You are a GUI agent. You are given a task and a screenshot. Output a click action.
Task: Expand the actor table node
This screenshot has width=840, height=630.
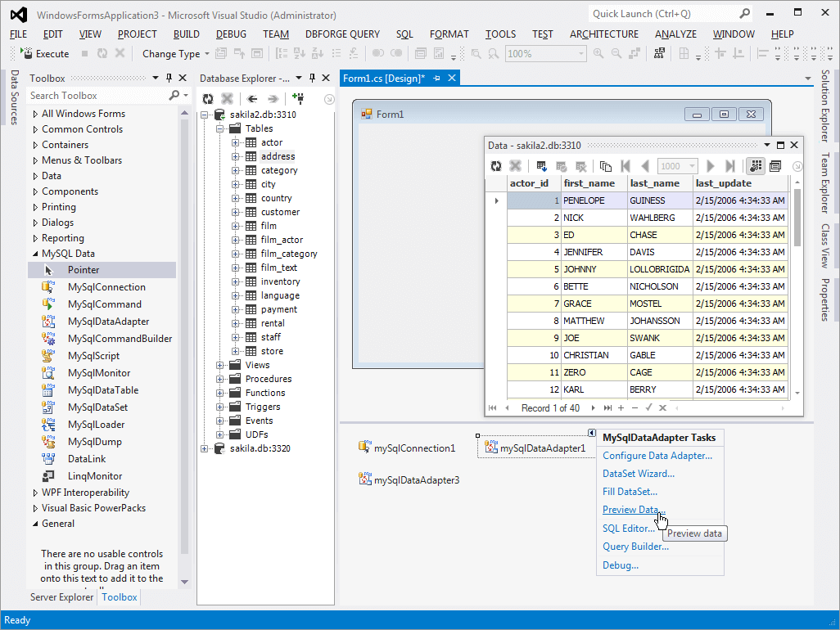[235, 142]
